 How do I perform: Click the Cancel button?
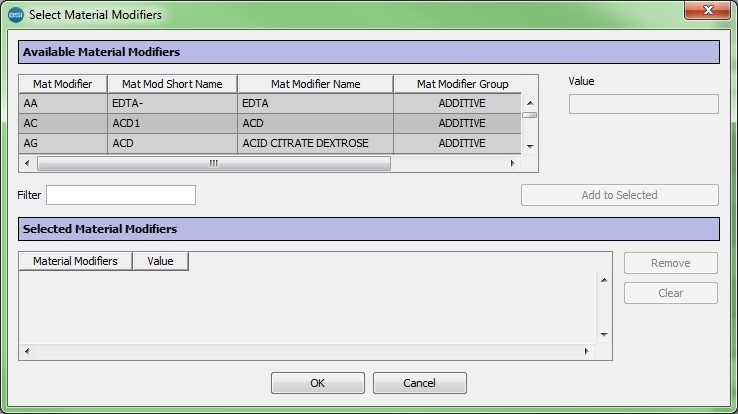pyautogui.click(x=419, y=383)
